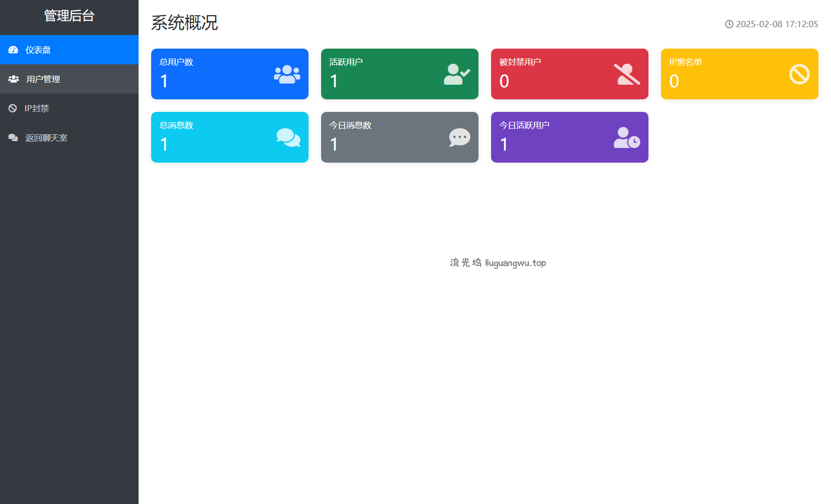
Task: Click the users icon beside 用户管理
Action: click(14, 79)
